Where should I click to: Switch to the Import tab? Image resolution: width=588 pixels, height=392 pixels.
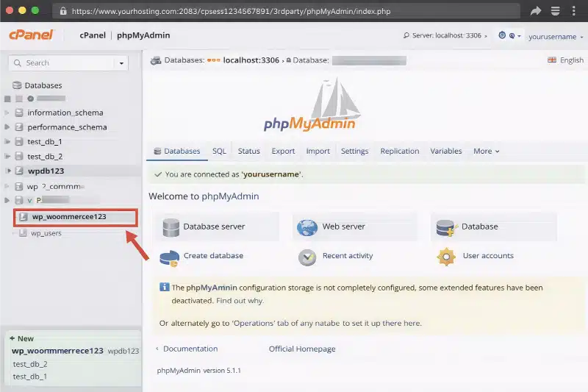[x=318, y=152]
